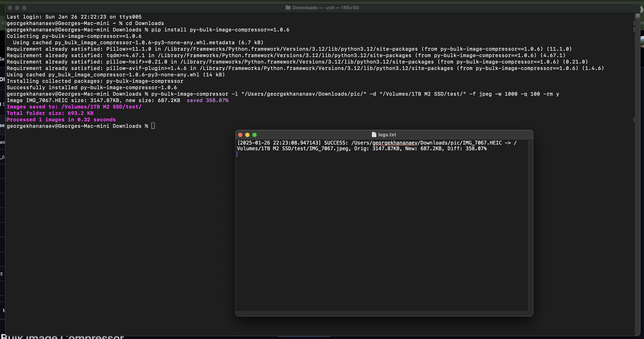
Task: Click the 'SUCCESS:' text in logs.txt
Action: click(336, 143)
